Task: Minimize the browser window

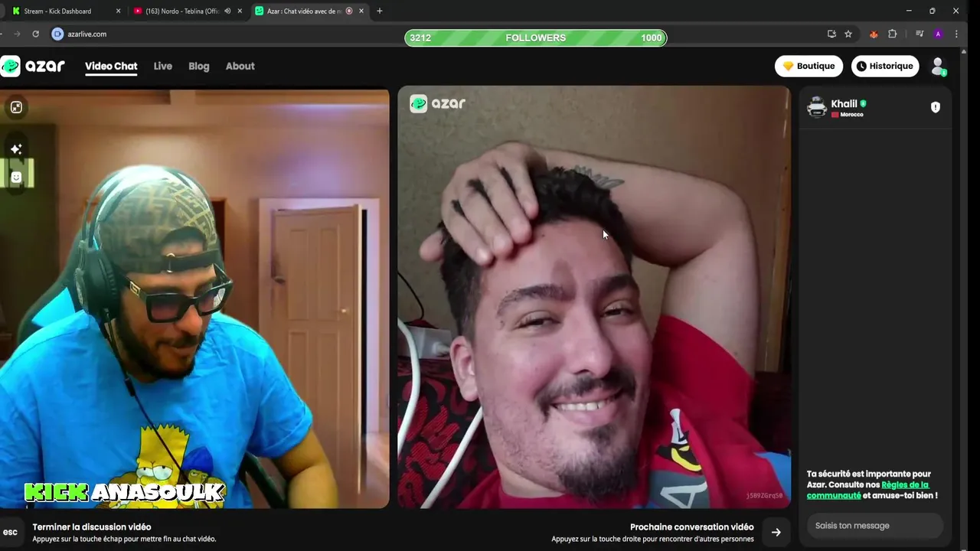Action: pos(909,11)
